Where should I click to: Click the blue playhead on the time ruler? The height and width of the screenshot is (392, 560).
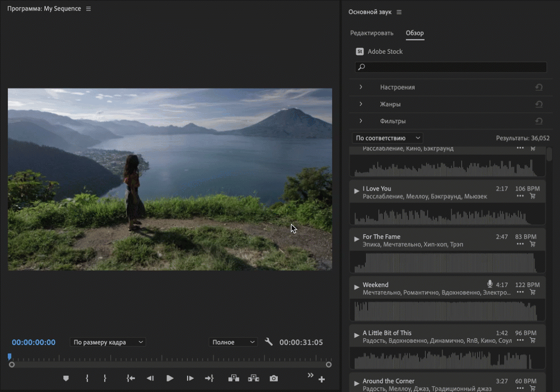tap(10, 357)
